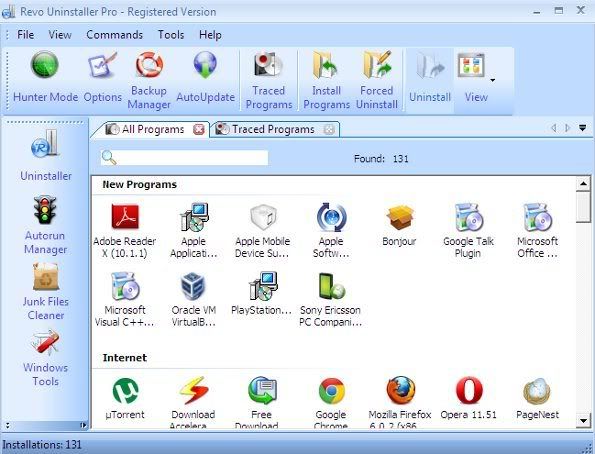Click the sidebar scroll right arrow
This screenshot has height=454, width=595.
tap(83, 425)
